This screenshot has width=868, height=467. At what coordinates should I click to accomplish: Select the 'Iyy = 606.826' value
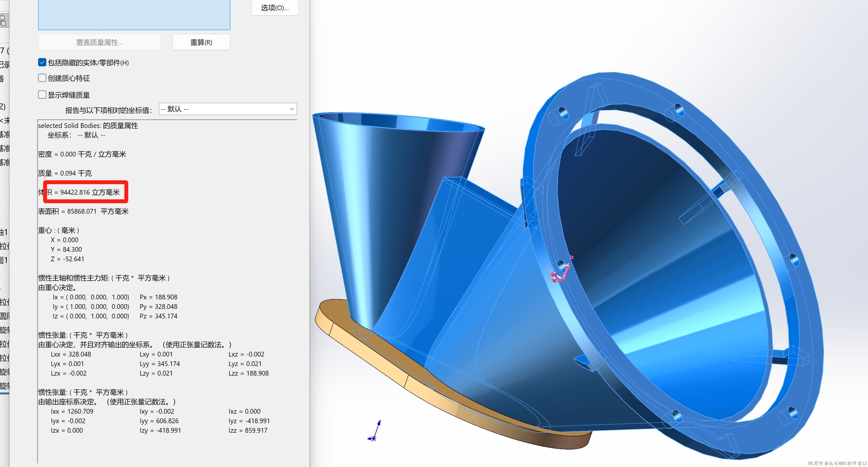point(159,420)
